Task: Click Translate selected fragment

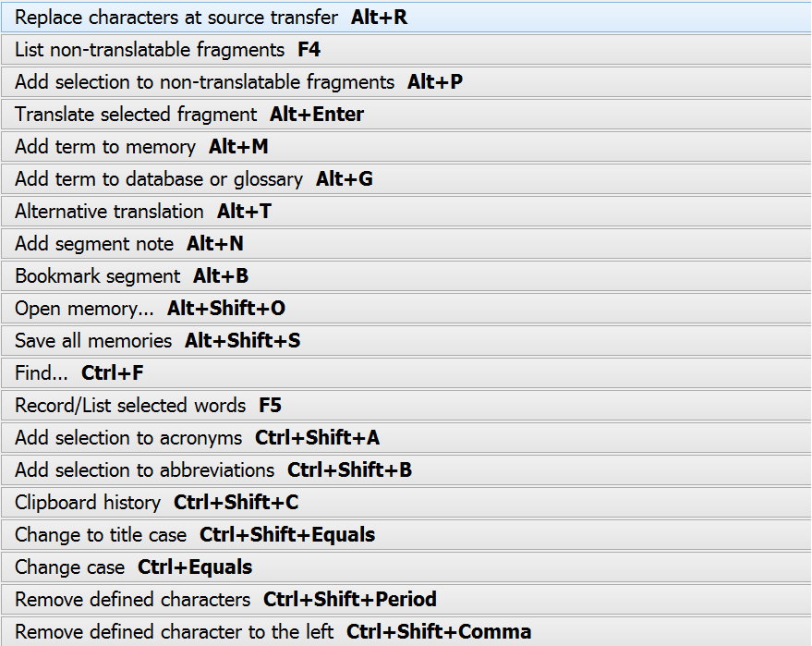Action: click(x=189, y=115)
